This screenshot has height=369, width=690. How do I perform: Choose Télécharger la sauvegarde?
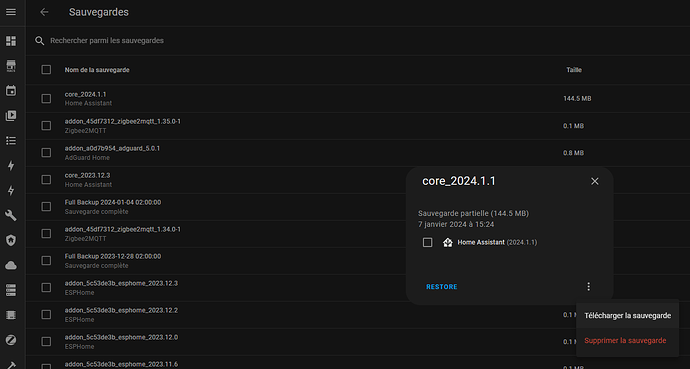coord(628,315)
